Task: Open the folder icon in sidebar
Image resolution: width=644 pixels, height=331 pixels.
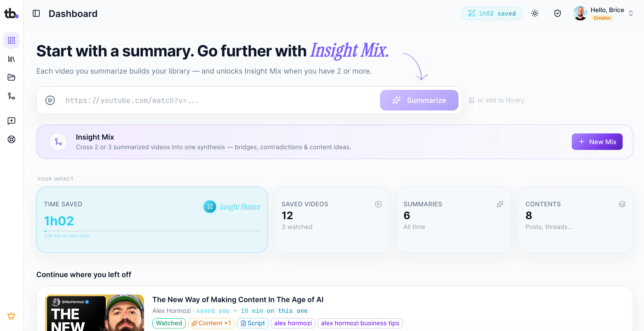Action: click(x=11, y=77)
